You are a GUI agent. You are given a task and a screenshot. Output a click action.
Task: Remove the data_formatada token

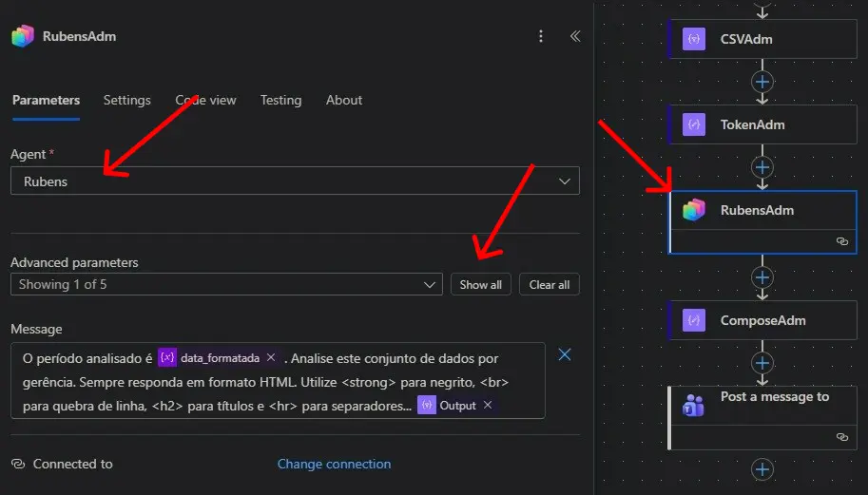click(271, 358)
